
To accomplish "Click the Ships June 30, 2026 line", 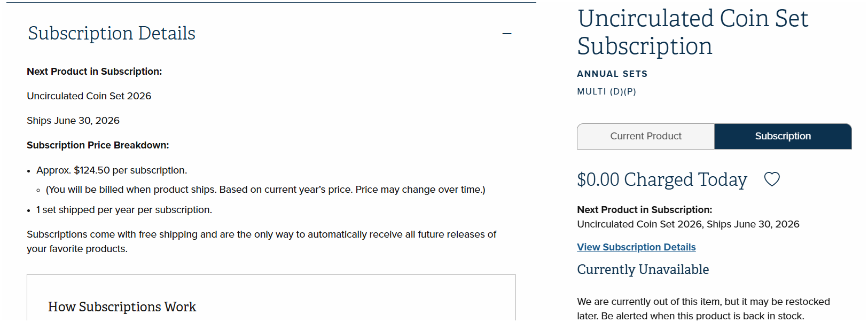I will (x=73, y=121).
